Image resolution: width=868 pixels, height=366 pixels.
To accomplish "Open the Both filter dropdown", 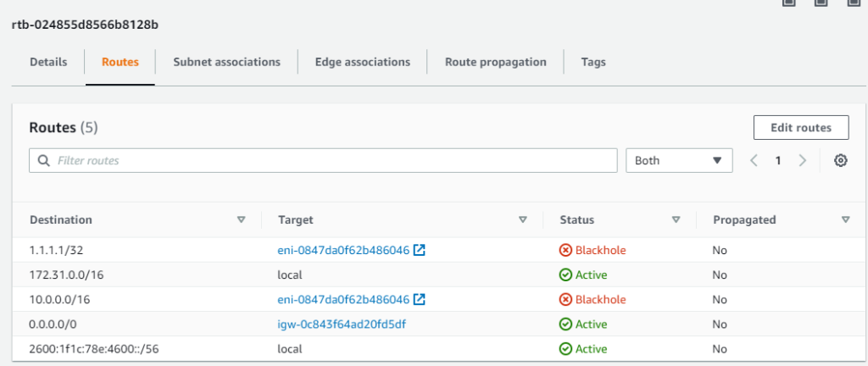I will 678,160.
